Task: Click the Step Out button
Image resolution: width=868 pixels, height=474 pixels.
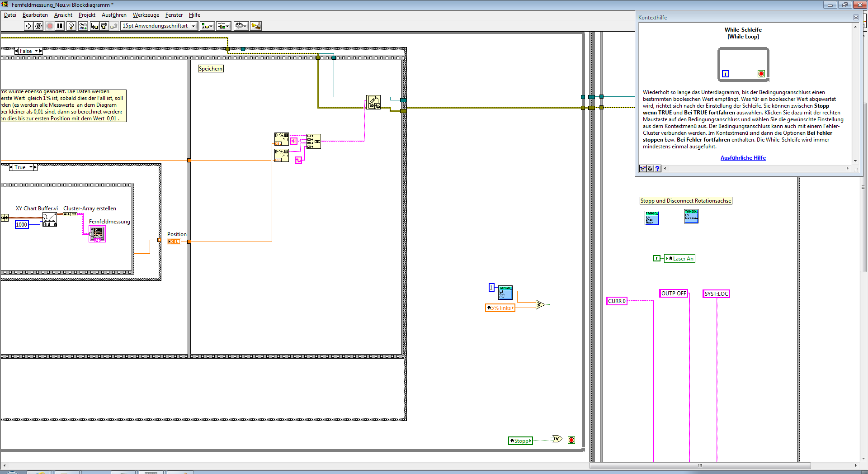Action: 114,26
